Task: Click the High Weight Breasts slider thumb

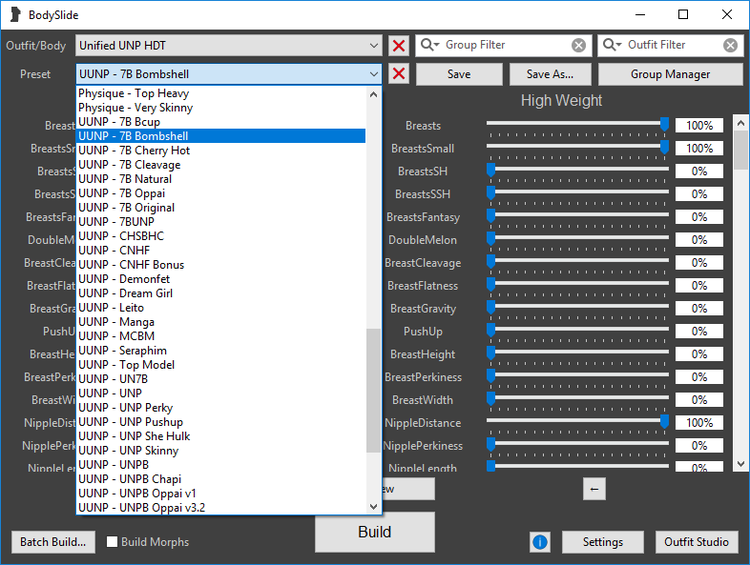Action: 664,124
